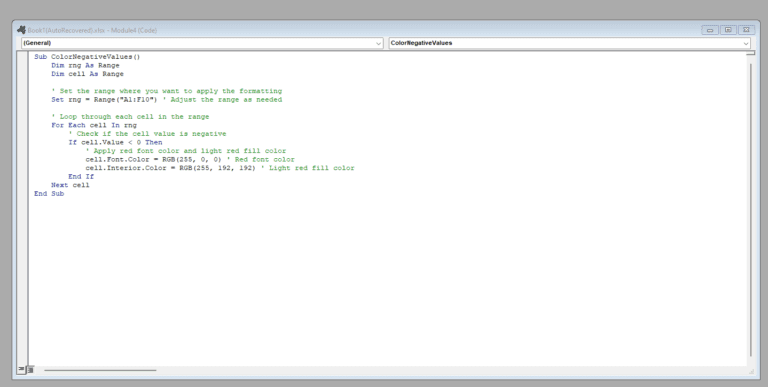Image resolution: width=768 pixels, height=387 pixels.
Task: Minimize the Module4 code window
Action: click(x=710, y=30)
